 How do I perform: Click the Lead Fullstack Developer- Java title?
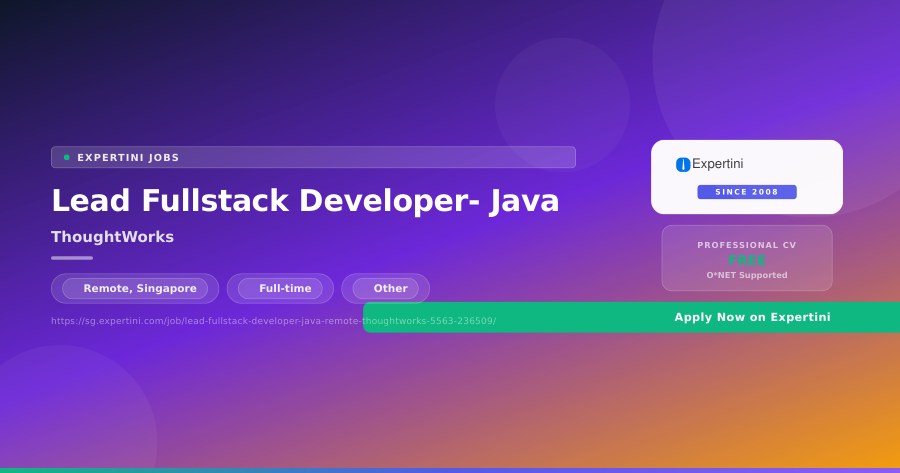point(305,200)
